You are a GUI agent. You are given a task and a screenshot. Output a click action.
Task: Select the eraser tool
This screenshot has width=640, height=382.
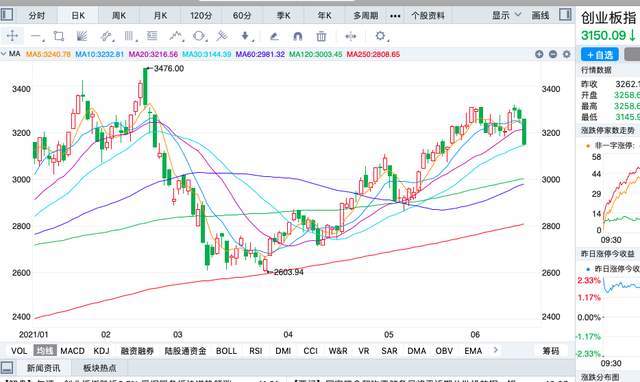click(x=274, y=36)
